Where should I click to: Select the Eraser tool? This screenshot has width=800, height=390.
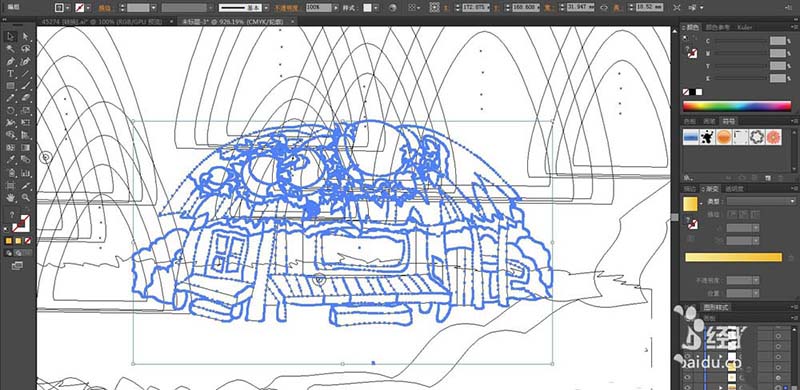tap(26, 98)
